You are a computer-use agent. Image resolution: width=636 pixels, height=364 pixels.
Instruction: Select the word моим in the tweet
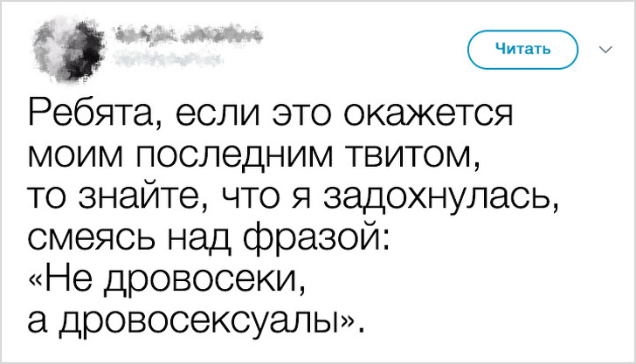click(x=72, y=158)
